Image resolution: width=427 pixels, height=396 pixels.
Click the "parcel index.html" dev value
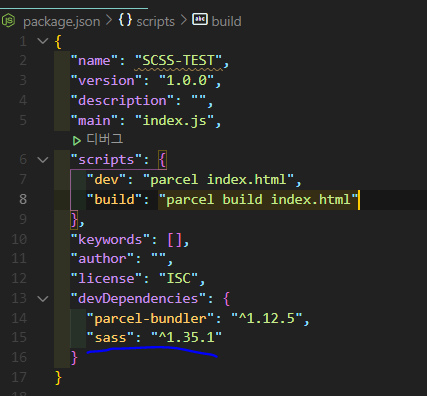click(x=218, y=180)
